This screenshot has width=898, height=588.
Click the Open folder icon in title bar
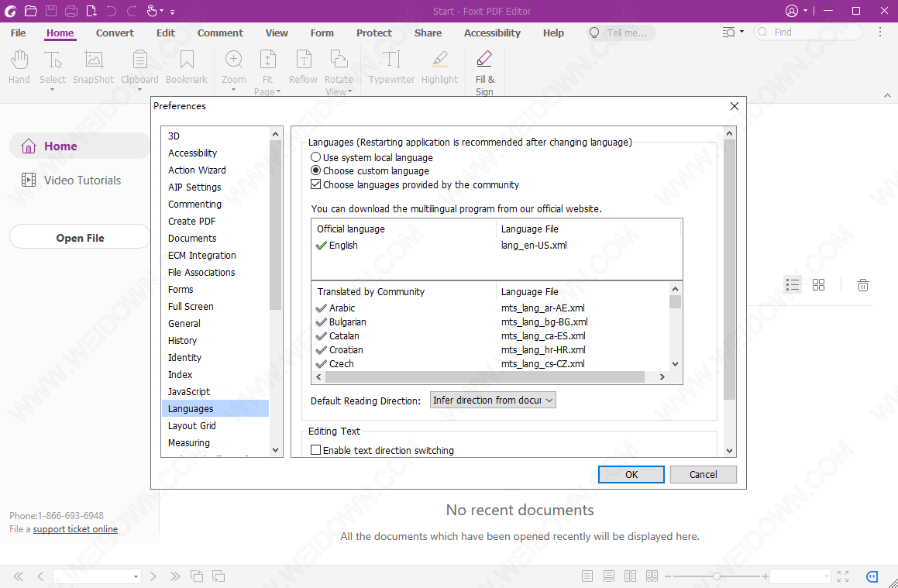point(31,10)
